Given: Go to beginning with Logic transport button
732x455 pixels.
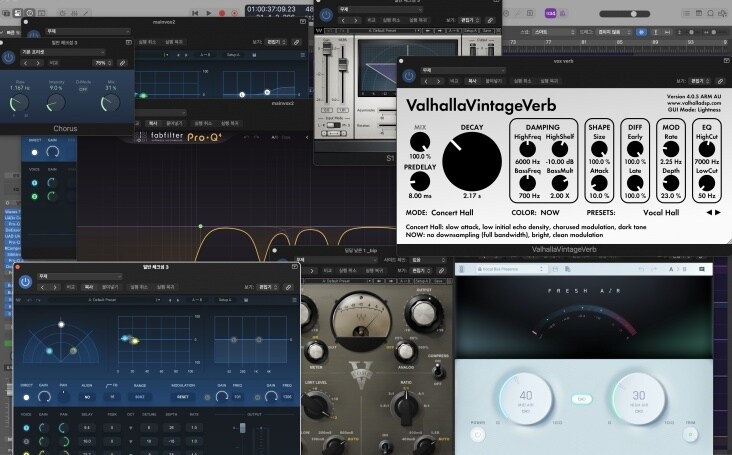Looking at the screenshot, I should click(x=196, y=13).
